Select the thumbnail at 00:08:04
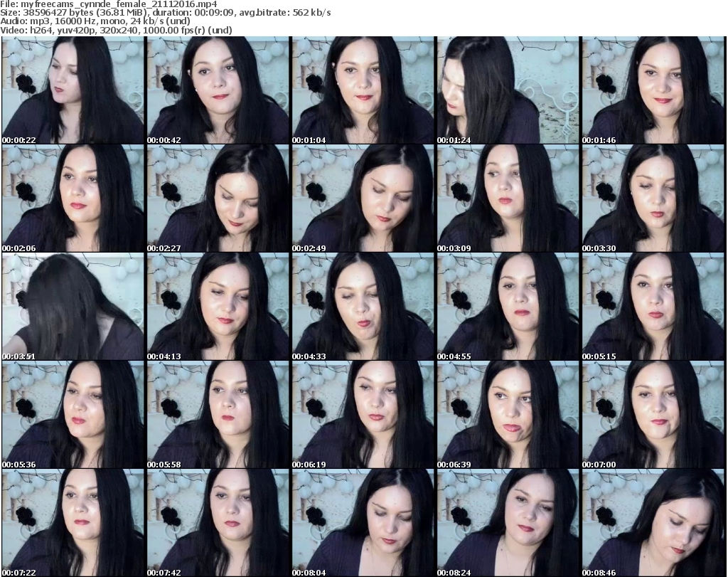This screenshot has height=577, width=728. [363, 523]
